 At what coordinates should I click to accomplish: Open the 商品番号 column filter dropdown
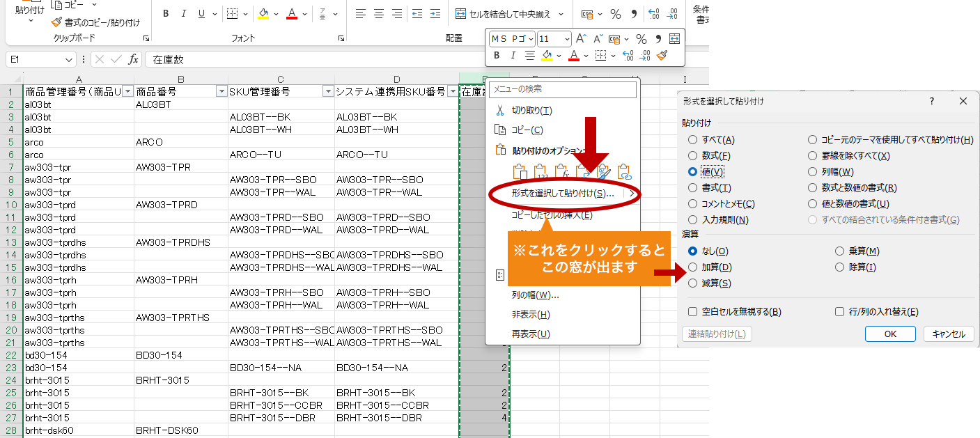pos(221,92)
